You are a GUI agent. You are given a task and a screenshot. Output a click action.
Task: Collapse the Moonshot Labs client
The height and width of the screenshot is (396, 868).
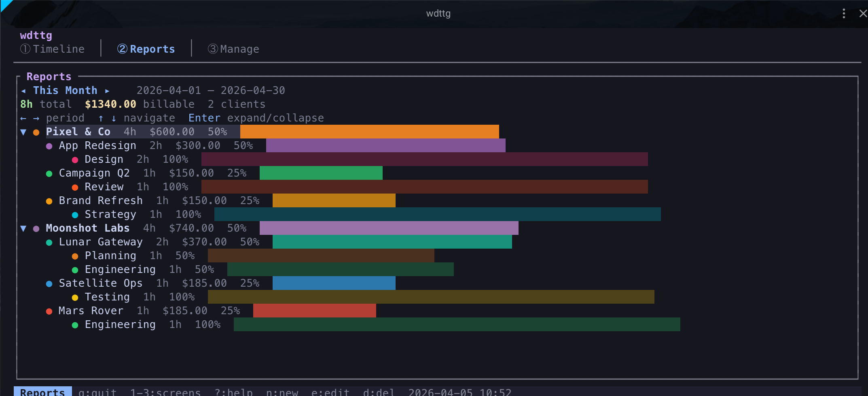[23, 228]
